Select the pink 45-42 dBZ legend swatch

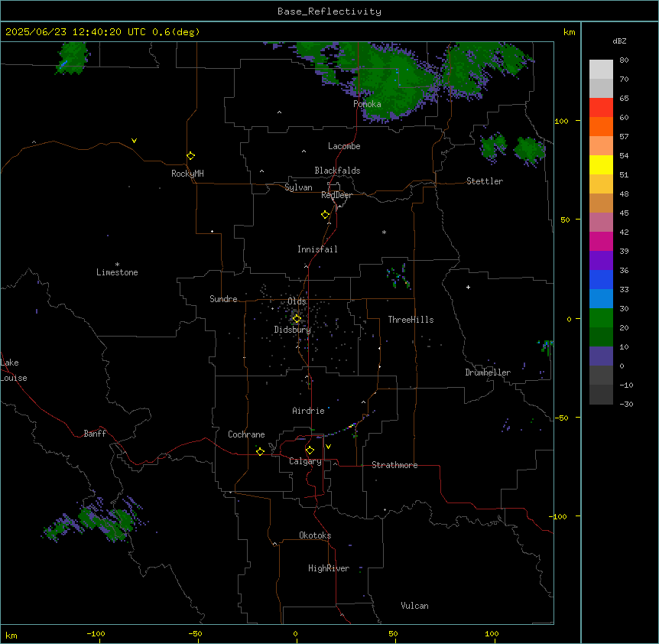[601, 223]
